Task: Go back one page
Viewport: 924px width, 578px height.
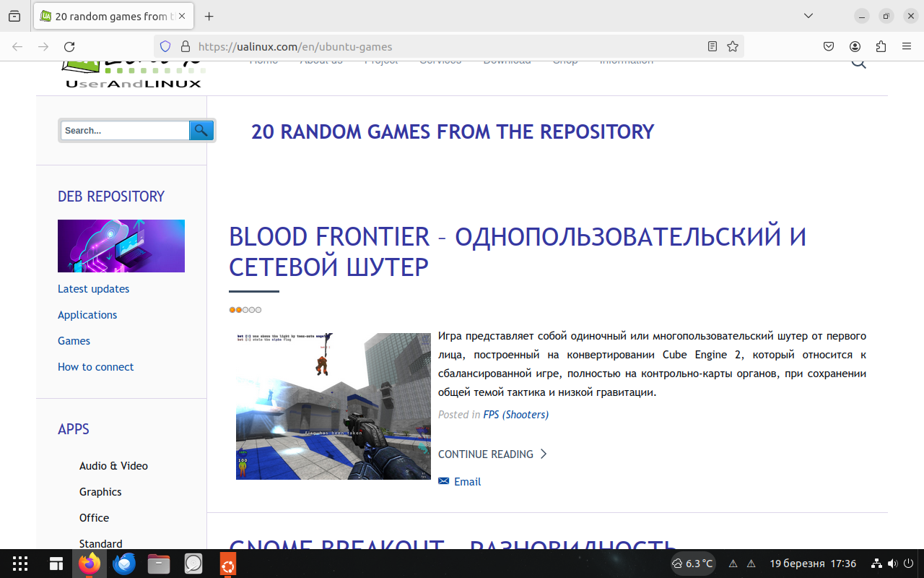Action: coord(17,46)
